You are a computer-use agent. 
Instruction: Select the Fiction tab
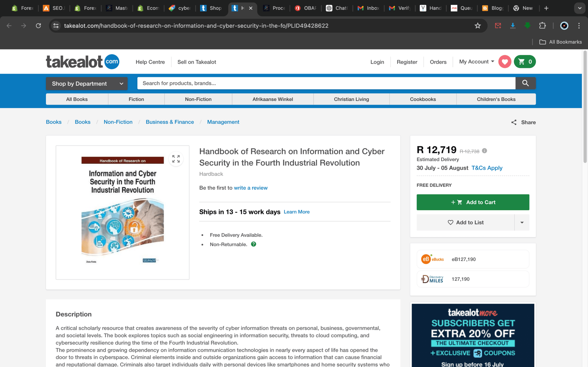136,99
